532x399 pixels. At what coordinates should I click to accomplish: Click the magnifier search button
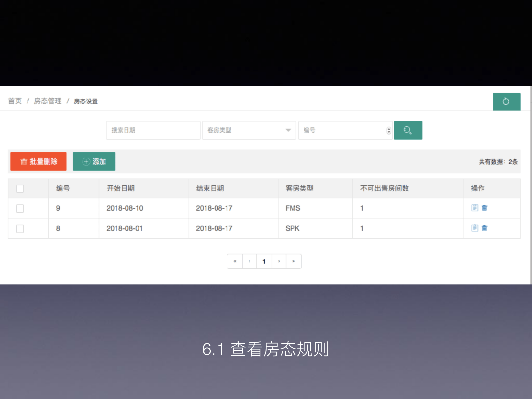(x=408, y=130)
